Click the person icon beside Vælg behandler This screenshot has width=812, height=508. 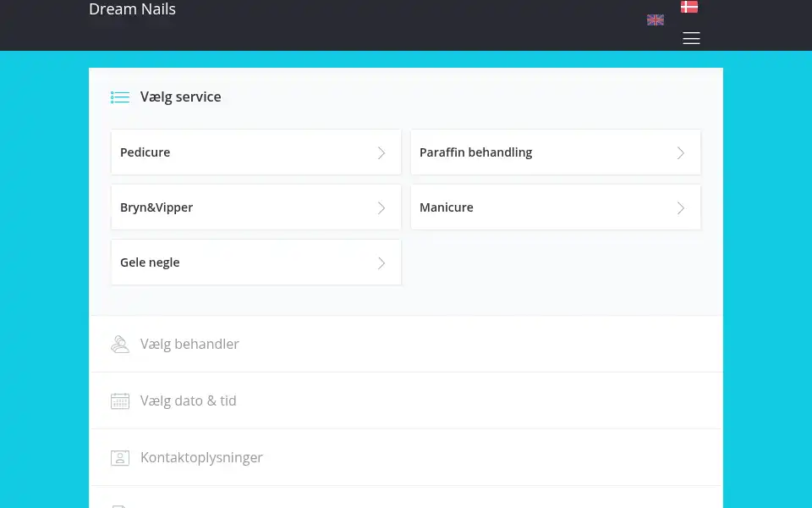click(120, 345)
